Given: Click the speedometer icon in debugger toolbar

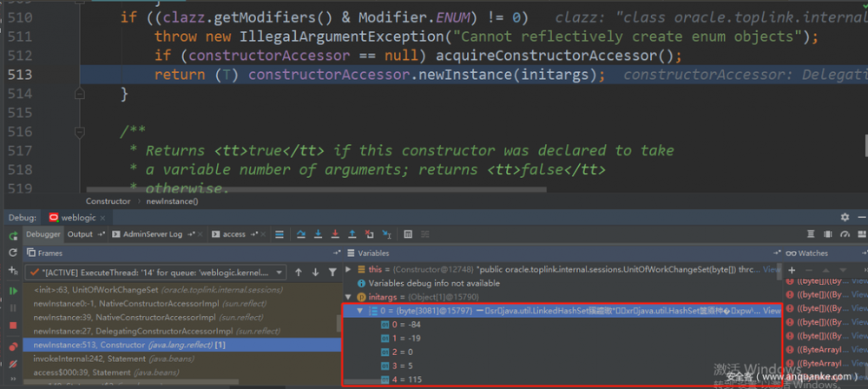Looking at the screenshot, I should [845, 234].
